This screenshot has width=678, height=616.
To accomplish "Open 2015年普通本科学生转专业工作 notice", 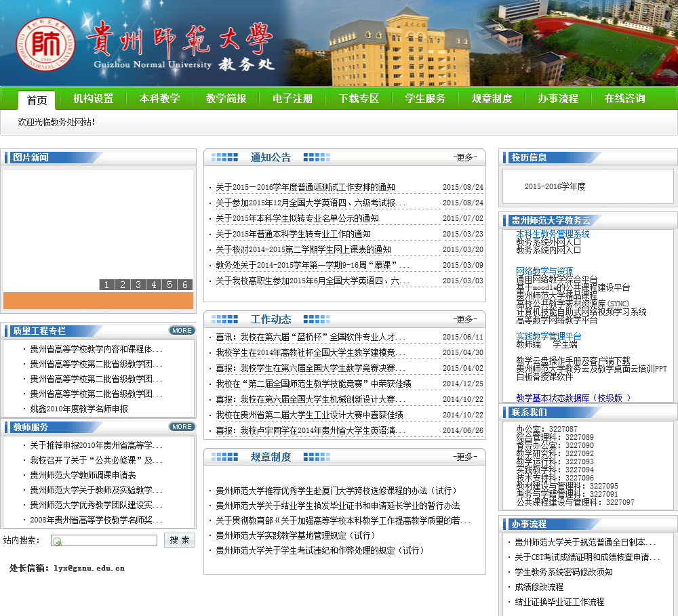I will [293, 234].
